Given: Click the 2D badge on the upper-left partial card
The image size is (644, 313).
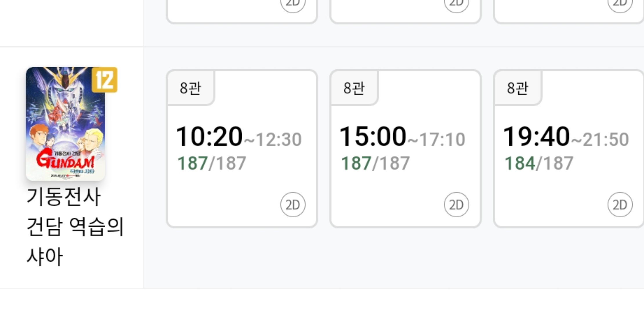Looking at the screenshot, I should click(293, 4).
